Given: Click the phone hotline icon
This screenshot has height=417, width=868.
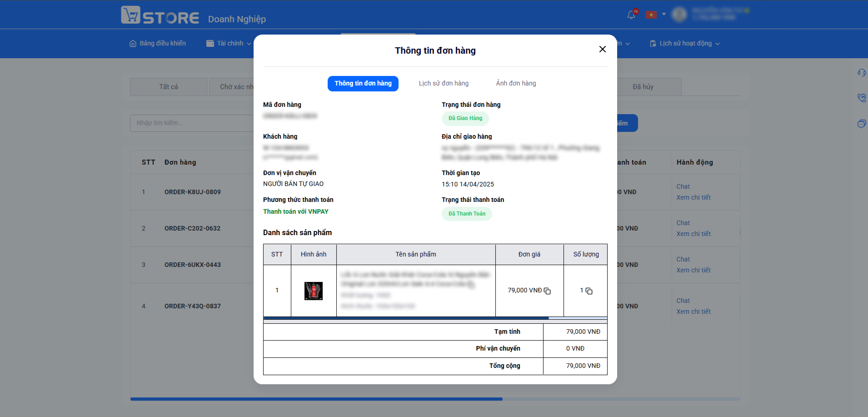Looking at the screenshot, I should point(861,98).
